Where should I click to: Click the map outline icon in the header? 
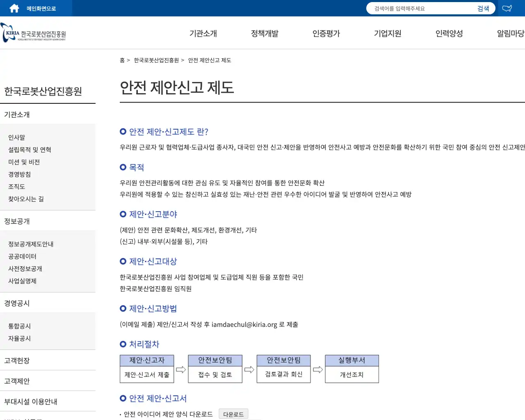pyautogui.click(x=507, y=8)
